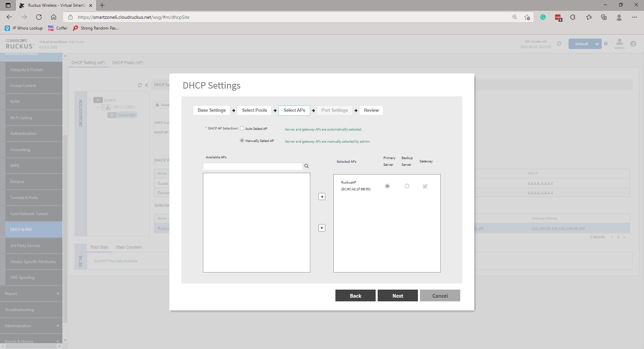
Task: Click the settings gear icon in header
Action: 606,44
